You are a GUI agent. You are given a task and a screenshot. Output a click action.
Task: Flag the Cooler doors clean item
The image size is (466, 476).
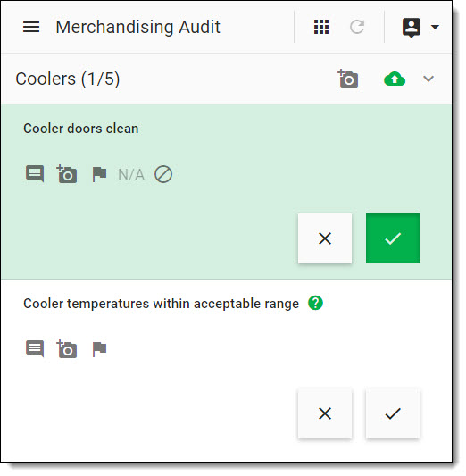pos(99,174)
